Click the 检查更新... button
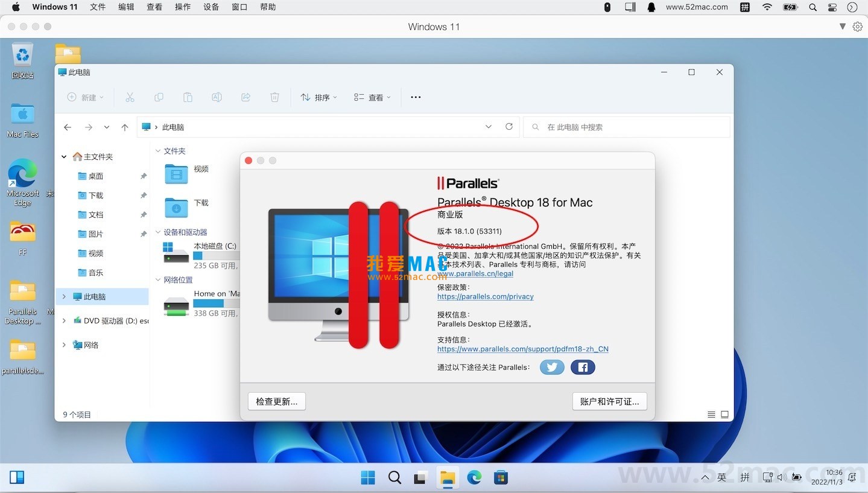Viewport: 868px width, 493px height. click(277, 401)
